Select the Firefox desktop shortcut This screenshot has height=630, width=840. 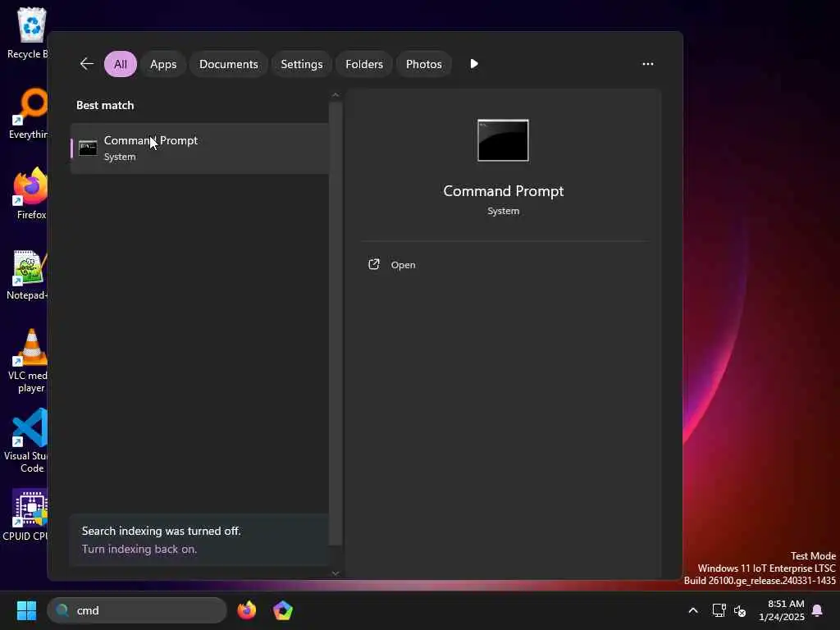(30, 194)
